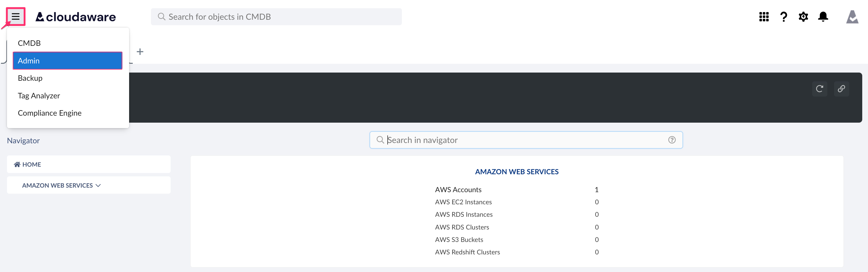
Task: Click the navigator search help icon
Action: pyautogui.click(x=672, y=140)
